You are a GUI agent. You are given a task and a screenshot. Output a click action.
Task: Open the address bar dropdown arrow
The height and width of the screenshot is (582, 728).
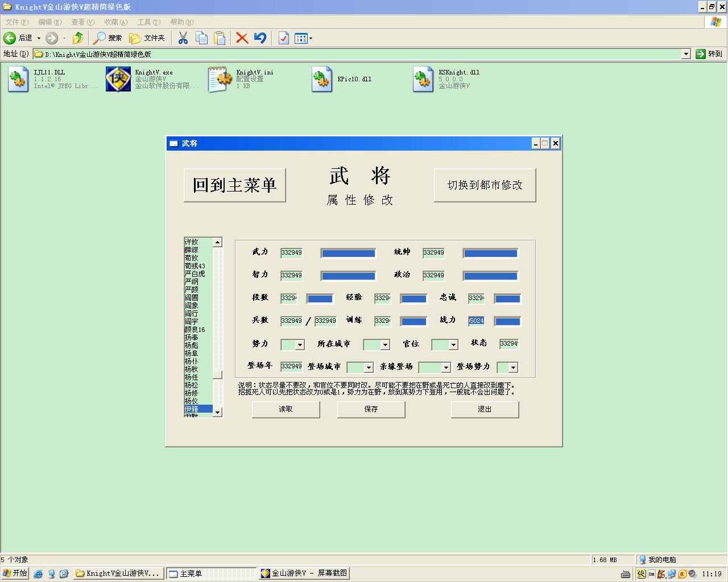coord(686,54)
